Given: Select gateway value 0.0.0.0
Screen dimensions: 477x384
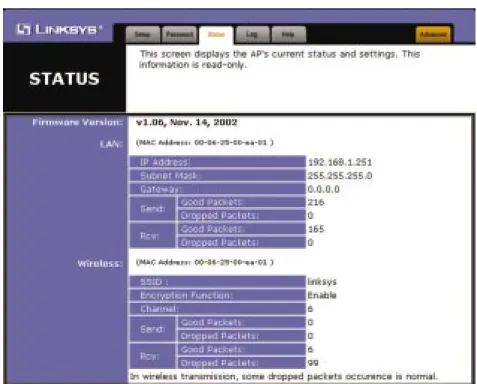Looking at the screenshot, I should coord(323,189).
